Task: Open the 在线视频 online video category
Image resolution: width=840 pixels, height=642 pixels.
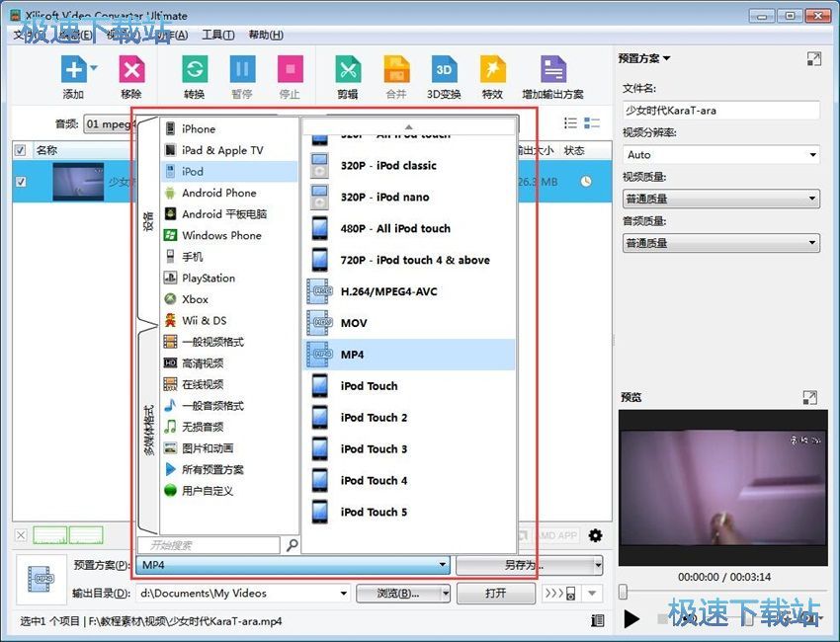Action: pyautogui.click(x=228, y=384)
